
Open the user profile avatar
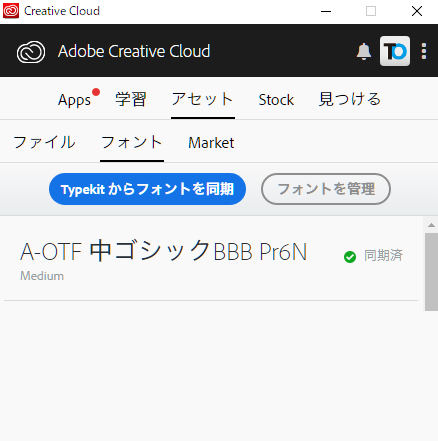395,51
